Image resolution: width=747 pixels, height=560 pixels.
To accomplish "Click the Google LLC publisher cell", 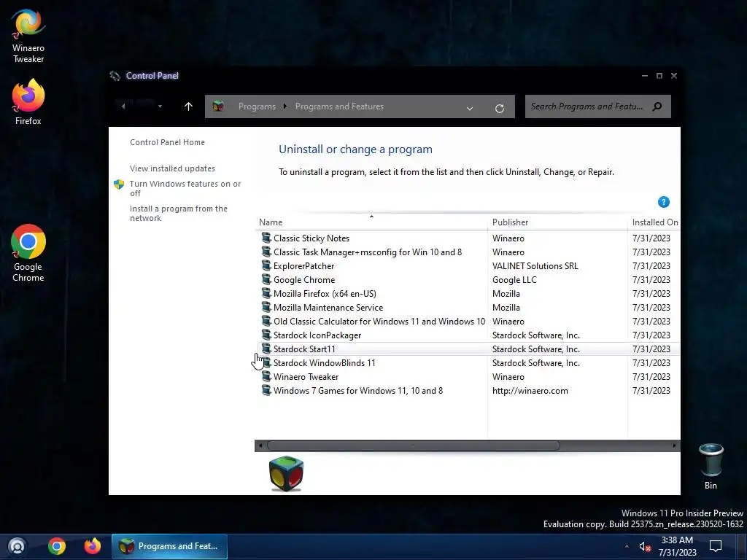I will pos(514,279).
